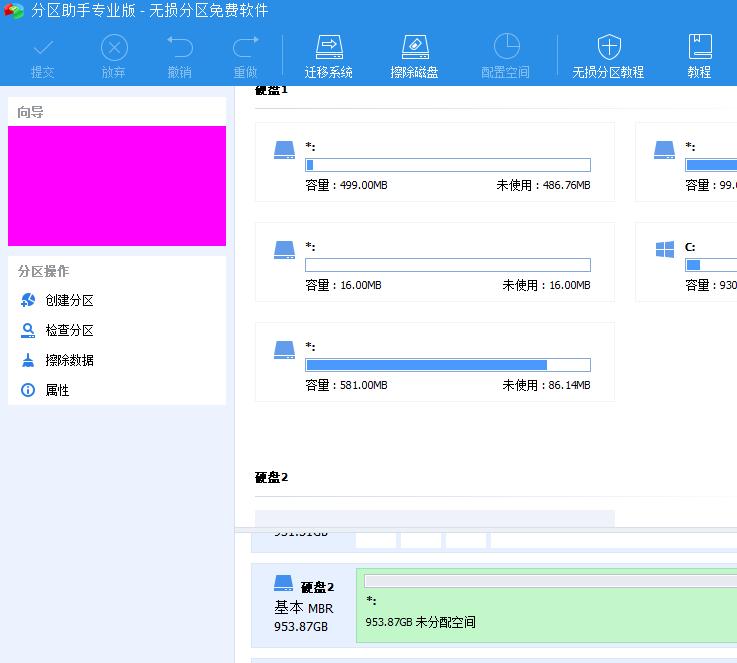Click the 容量：581.00MB text
The width and height of the screenshot is (737, 663).
[x=346, y=385]
